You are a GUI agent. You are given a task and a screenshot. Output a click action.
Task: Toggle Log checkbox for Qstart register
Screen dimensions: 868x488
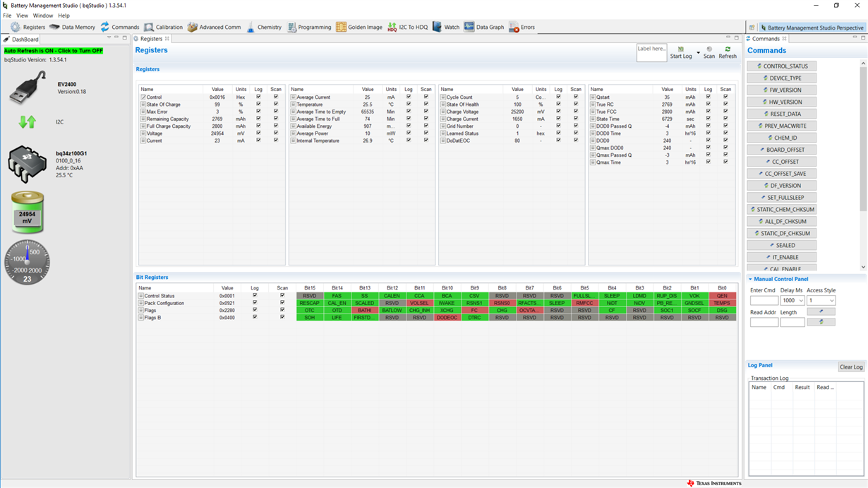tap(709, 97)
